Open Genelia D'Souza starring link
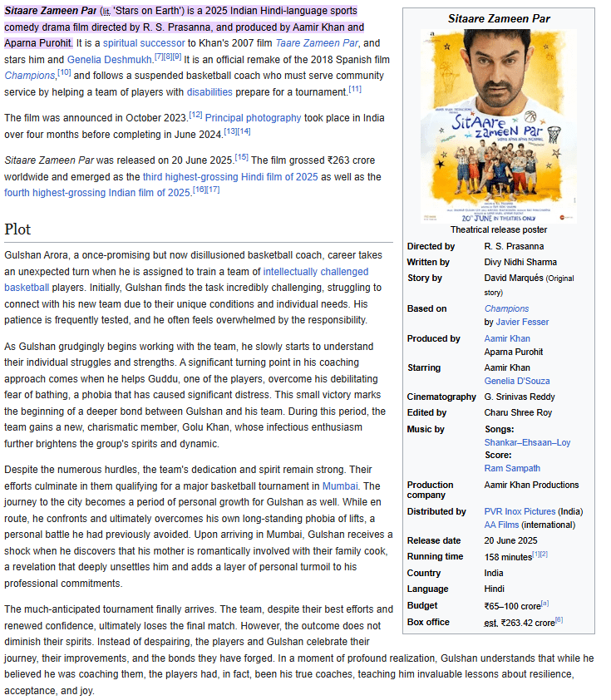The height and width of the screenshot is (700, 611). coord(517,382)
